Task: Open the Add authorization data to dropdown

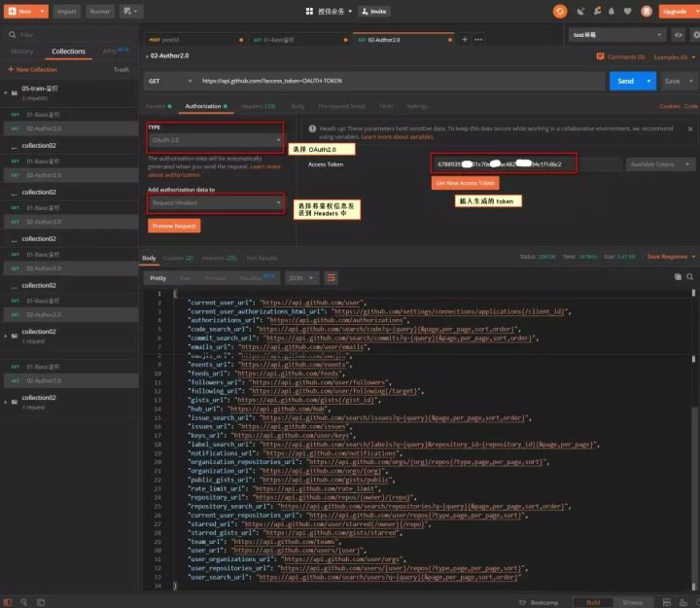Action: 216,202
